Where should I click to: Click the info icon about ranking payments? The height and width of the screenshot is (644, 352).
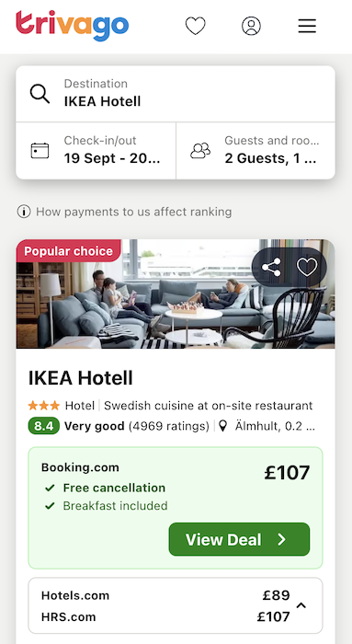[x=24, y=212]
